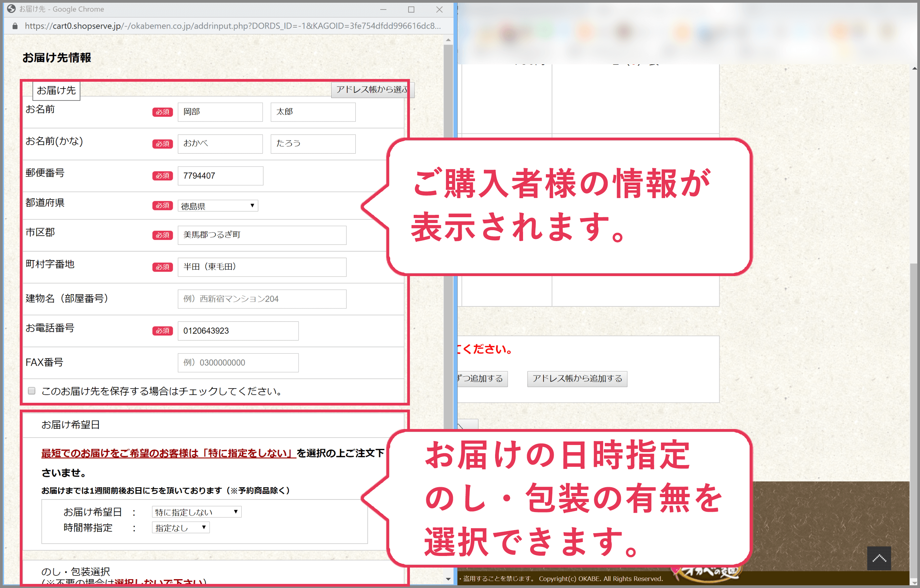Screen dimensions: 920x588
Task: Click scrollbar down arrow in popup window
Action: [x=448, y=579]
